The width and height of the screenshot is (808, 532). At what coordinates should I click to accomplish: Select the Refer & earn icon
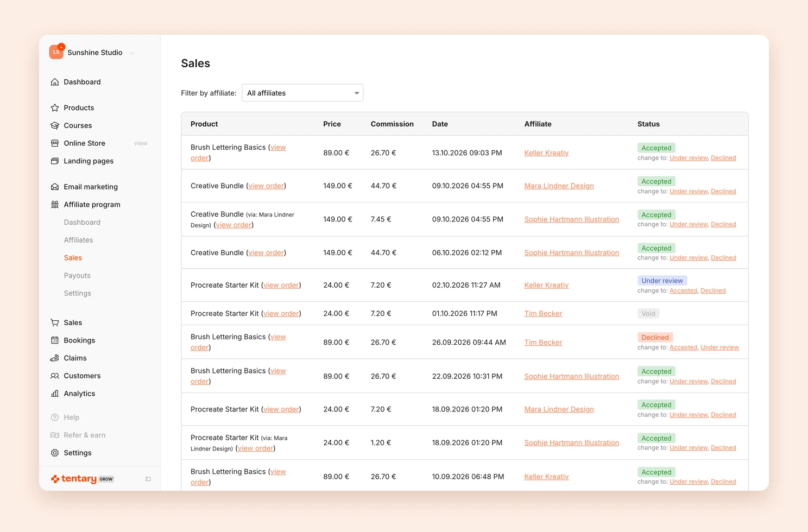pyautogui.click(x=55, y=435)
